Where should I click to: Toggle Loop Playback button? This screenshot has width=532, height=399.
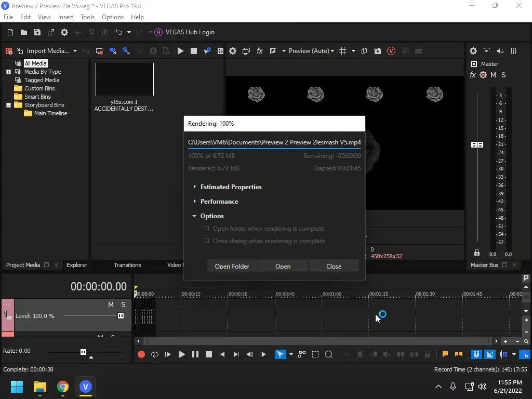point(155,354)
